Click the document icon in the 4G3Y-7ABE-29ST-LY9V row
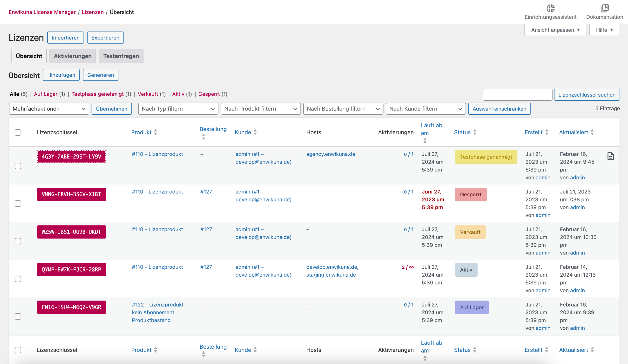Screen dimensions: 628x364 coord(611,156)
